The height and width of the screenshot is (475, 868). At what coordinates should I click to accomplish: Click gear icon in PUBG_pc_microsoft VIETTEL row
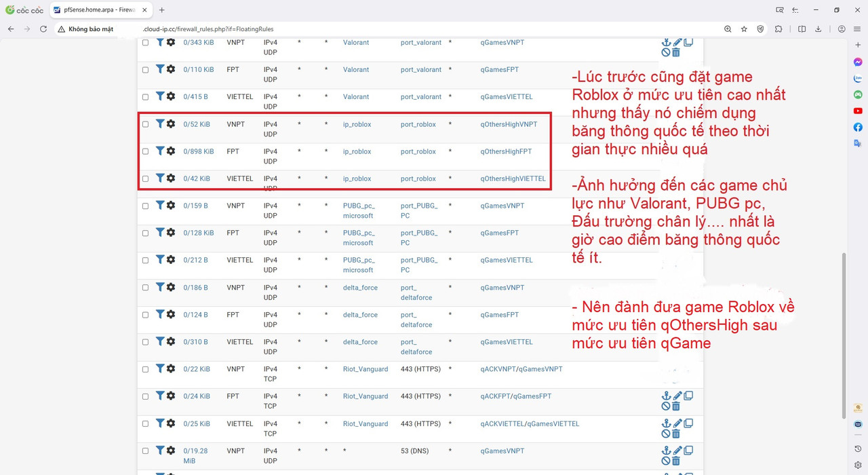(x=171, y=259)
